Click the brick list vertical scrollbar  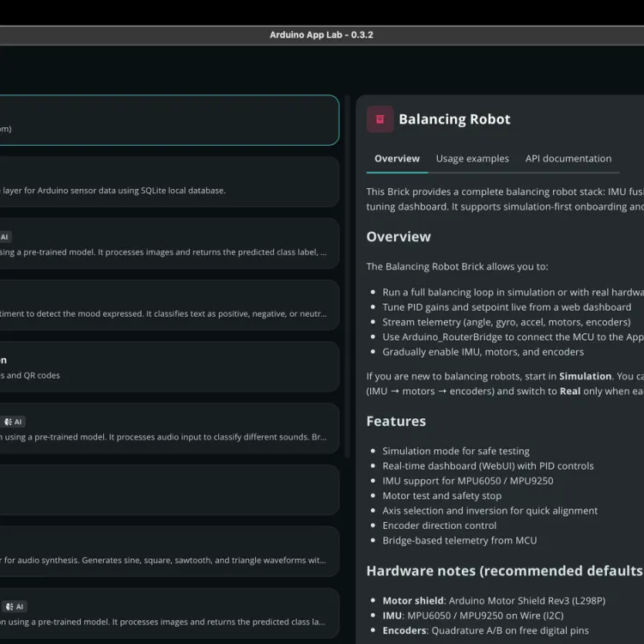tap(347, 276)
